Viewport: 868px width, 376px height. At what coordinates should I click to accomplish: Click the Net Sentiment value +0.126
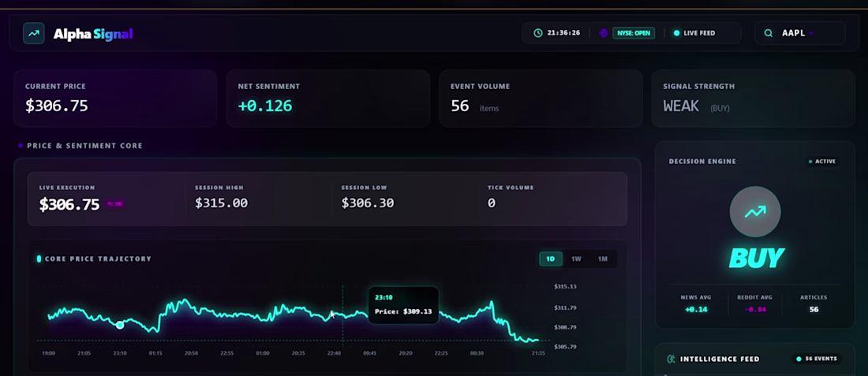[264, 106]
